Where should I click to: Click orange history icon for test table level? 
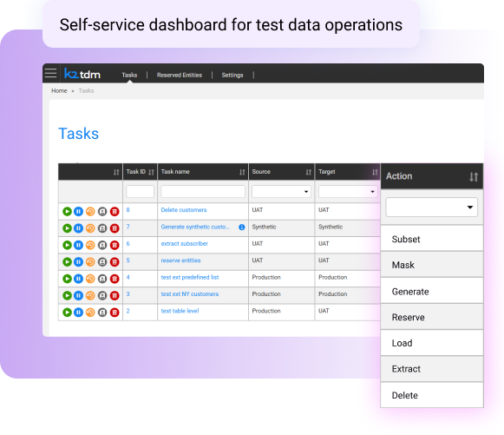click(90, 312)
